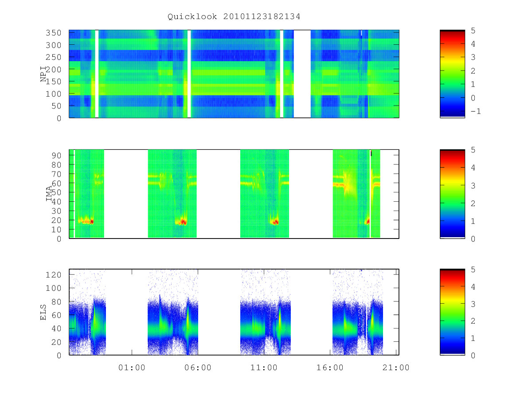The width and height of the screenshot is (532, 399).
Task: Click the ELS spectrogram plot area
Action: (234, 312)
